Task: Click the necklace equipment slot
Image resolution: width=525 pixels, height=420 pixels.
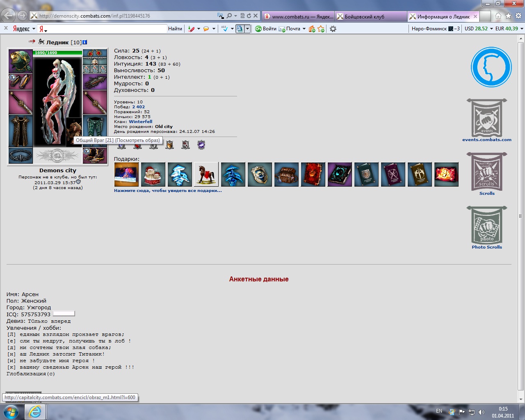Action: pos(95,62)
